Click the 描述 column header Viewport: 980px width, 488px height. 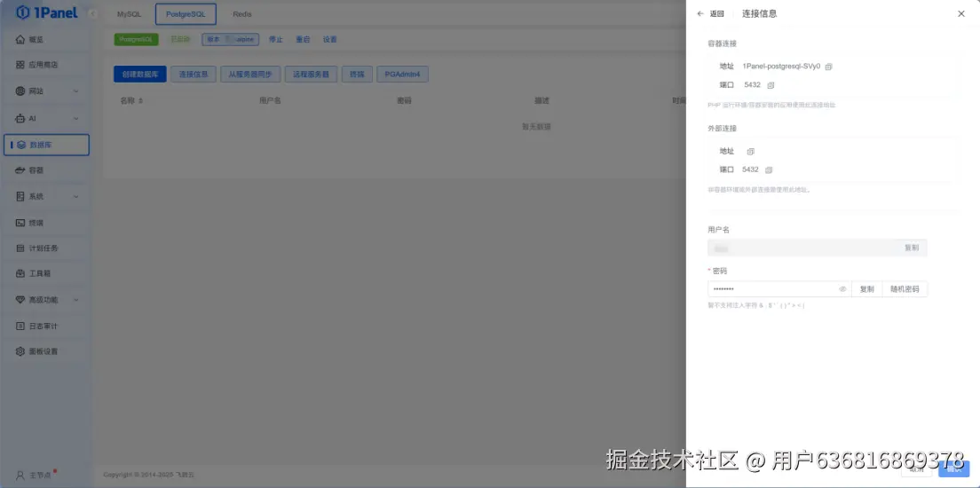point(541,100)
